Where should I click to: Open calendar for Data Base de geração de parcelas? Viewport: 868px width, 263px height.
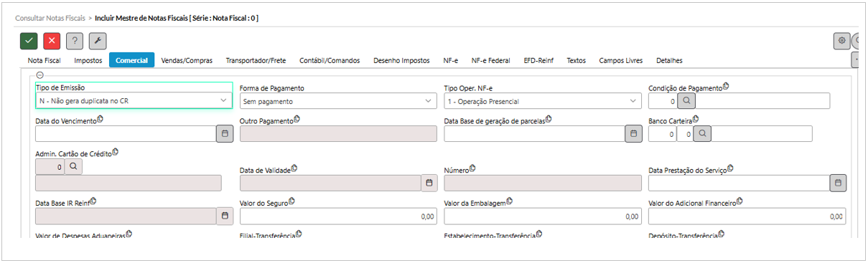(633, 134)
